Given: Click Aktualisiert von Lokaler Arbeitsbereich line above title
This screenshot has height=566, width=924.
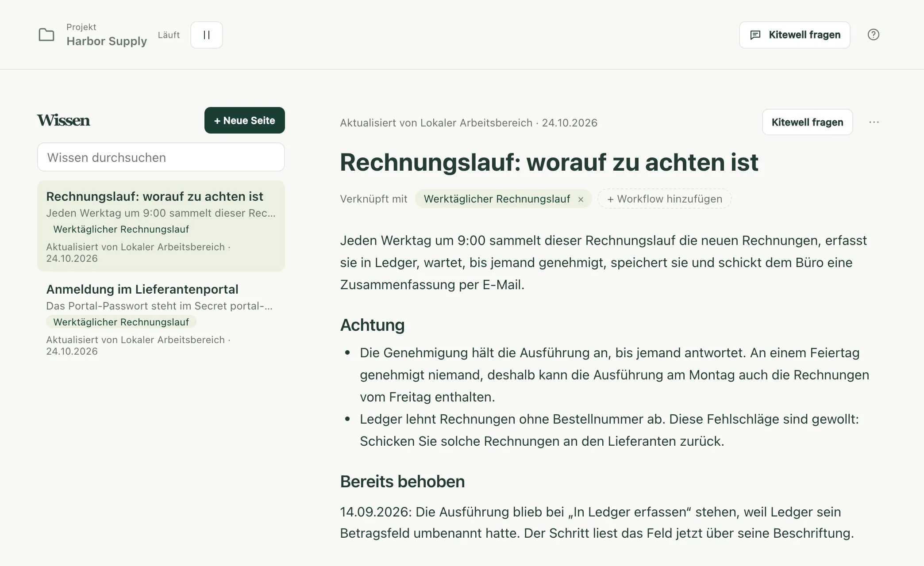Looking at the screenshot, I should (469, 123).
